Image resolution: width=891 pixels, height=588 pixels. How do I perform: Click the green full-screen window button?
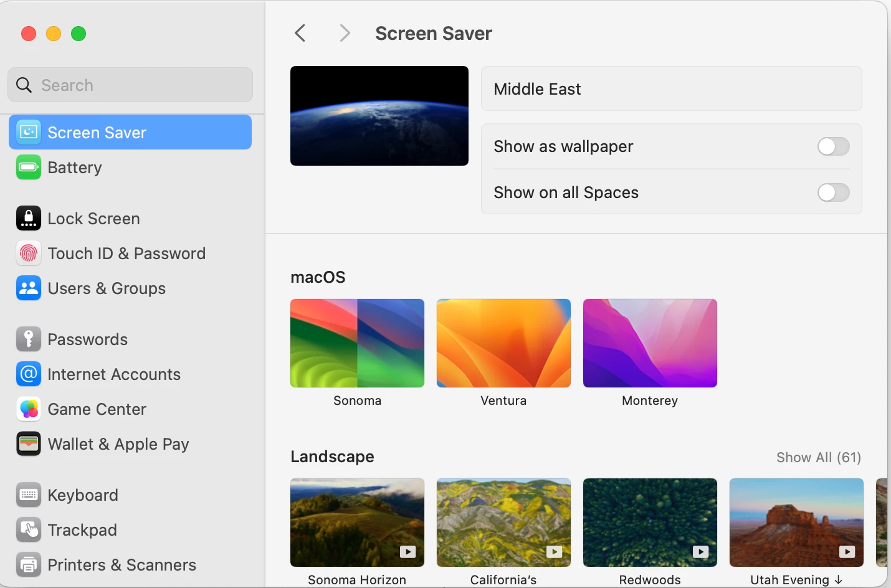coord(79,34)
